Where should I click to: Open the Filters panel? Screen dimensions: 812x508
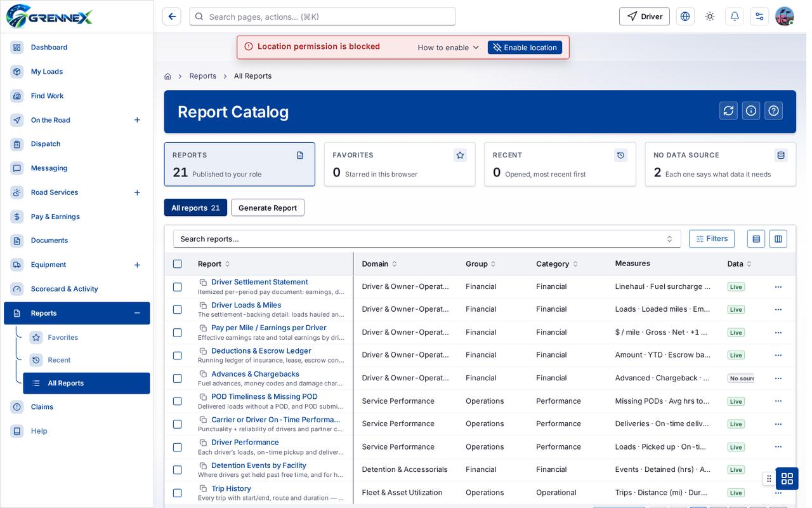pyautogui.click(x=712, y=239)
